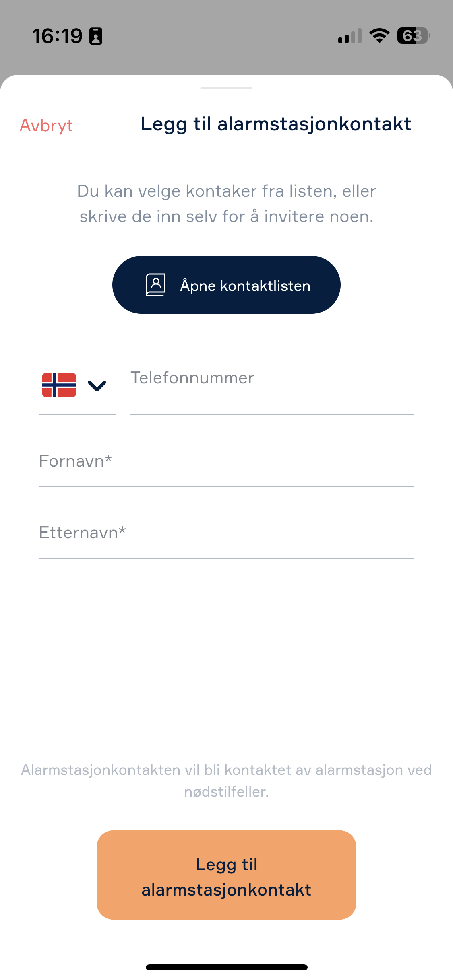
Task: Tap the battery indicator showing 63
Action: (x=414, y=36)
